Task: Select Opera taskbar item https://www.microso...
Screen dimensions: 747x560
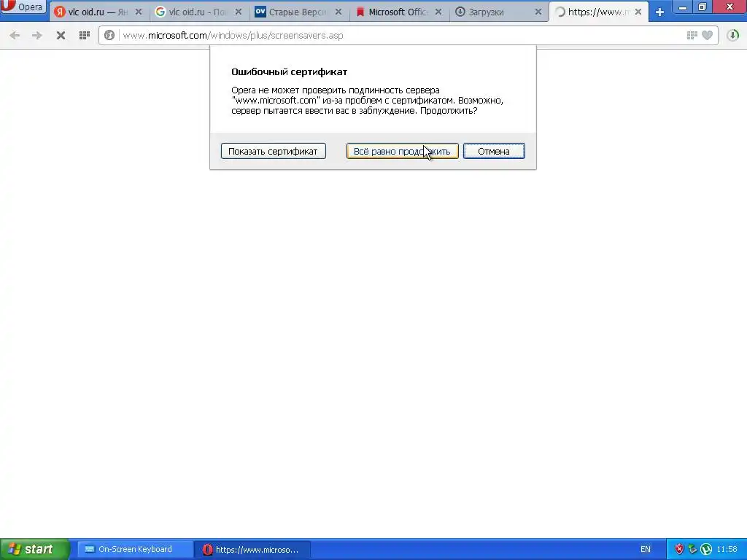Action: point(252,550)
